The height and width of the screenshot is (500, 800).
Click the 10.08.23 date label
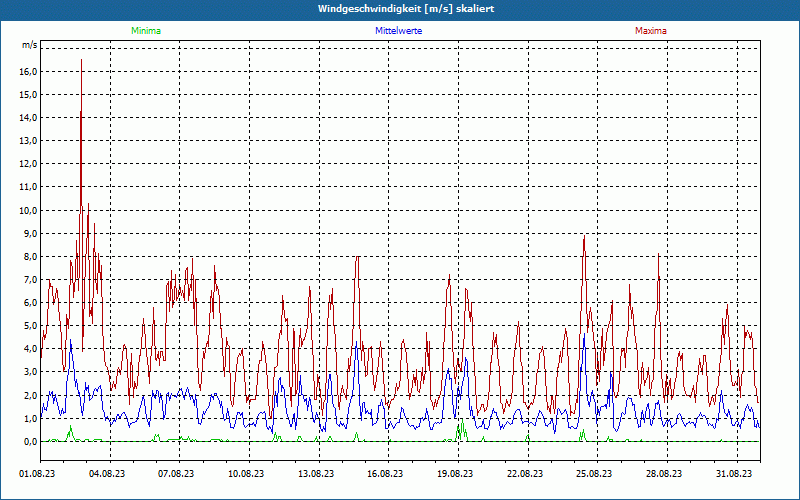(x=246, y=474)
